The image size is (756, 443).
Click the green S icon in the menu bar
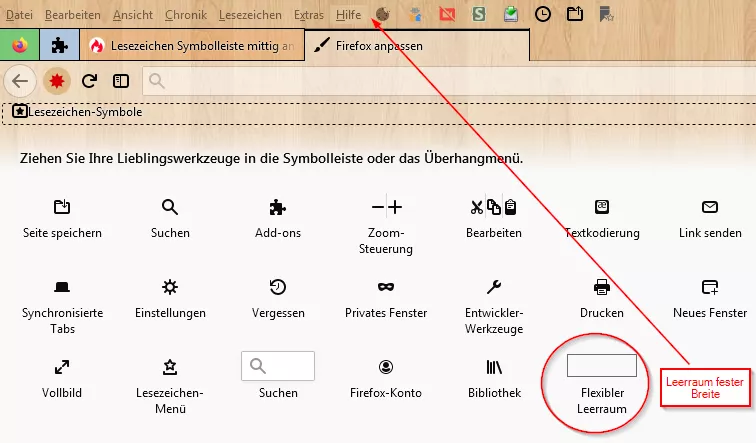tap(479, 14)
